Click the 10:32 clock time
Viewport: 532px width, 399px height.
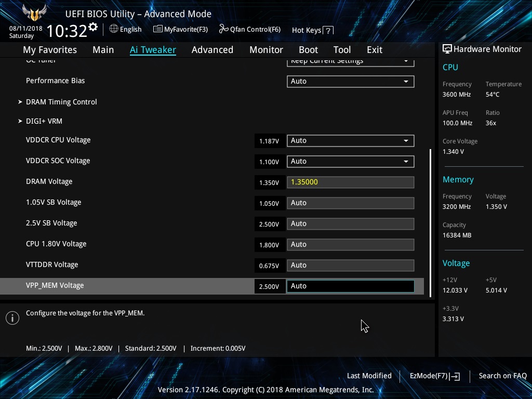[x=66, y=31]
